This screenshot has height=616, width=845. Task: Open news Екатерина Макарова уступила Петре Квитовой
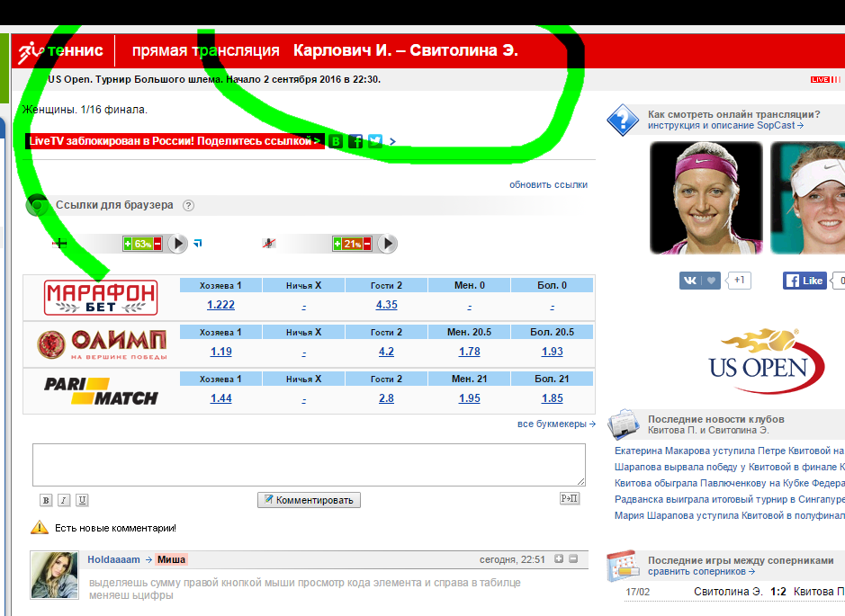click(x=730, y=451)
